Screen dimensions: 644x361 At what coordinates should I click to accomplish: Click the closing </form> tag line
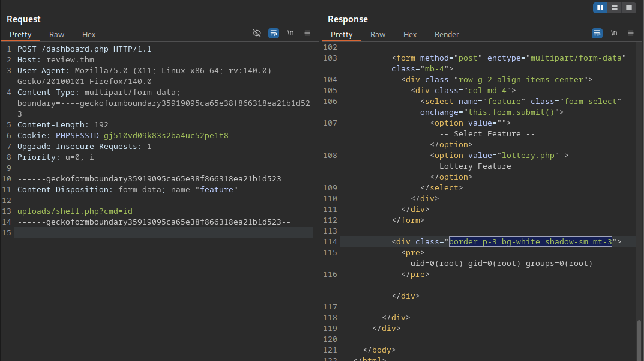point(408,220)
